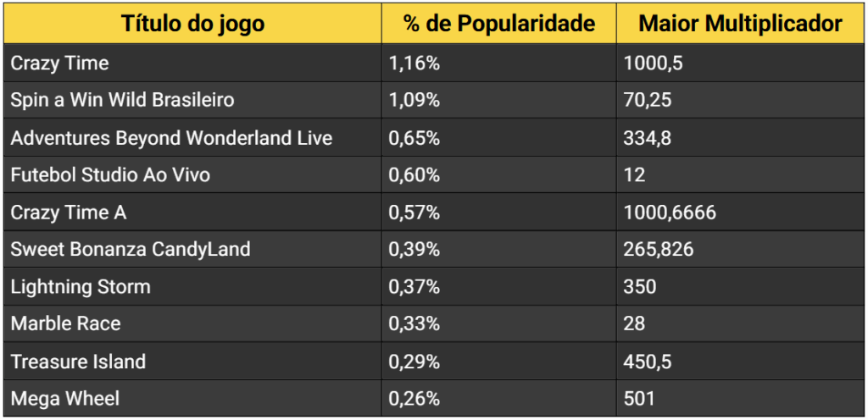
Task: Click Adventures Beyond Wonderland Live title
Action: [171, 138]
